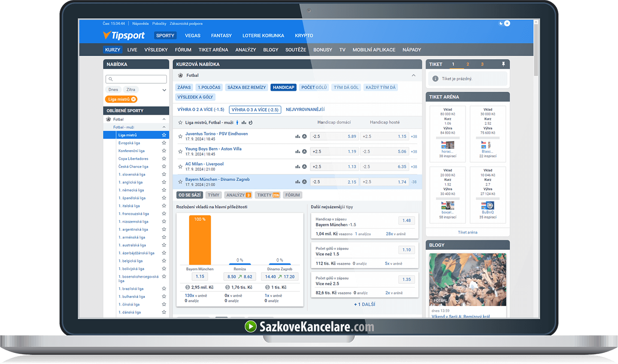
Task: Open analysis 'A' icon for Bayern München match
Action: 304,182
